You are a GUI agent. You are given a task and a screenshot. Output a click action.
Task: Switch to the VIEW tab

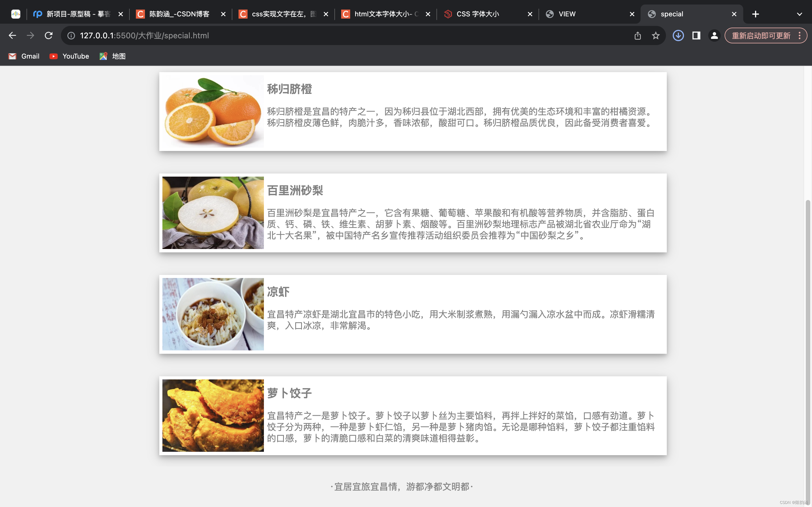tap(567, 14)
